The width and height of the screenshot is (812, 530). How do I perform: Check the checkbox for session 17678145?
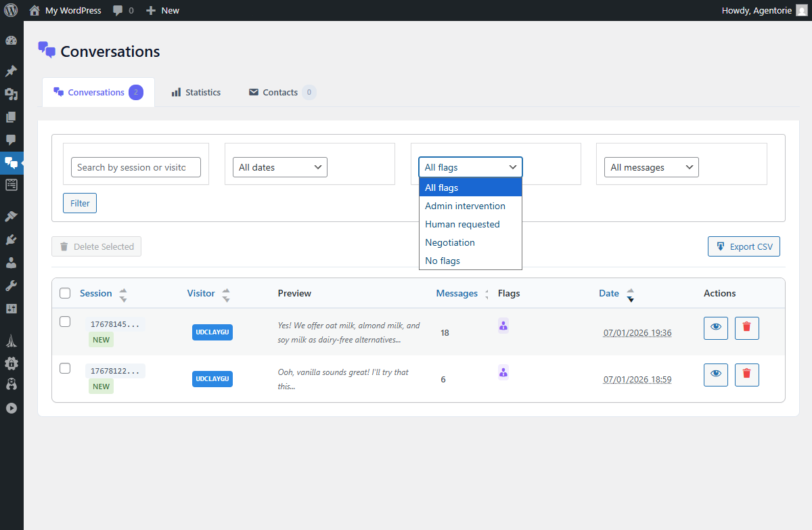coord(65,322)
